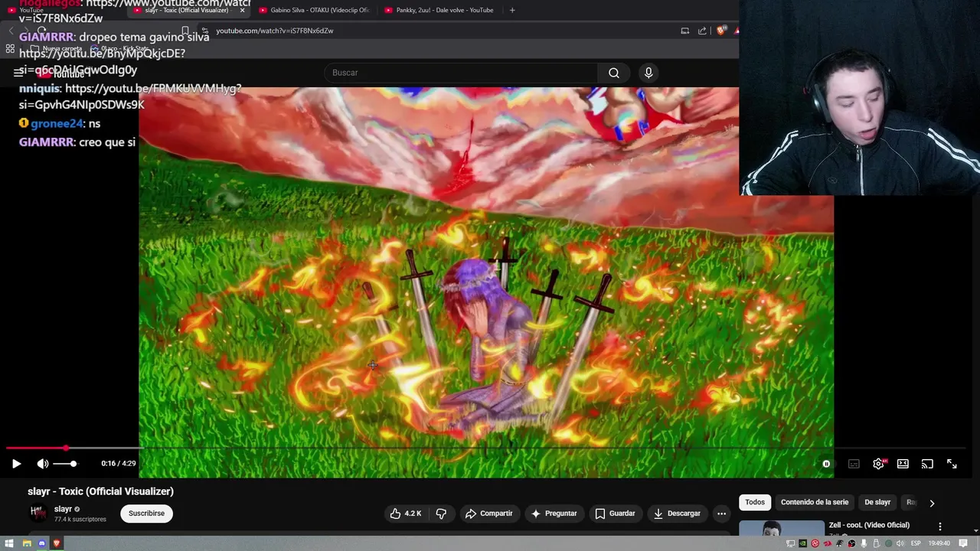980x551 pixels.
Task: Click the Preguntar button
Action: point(554,514)
